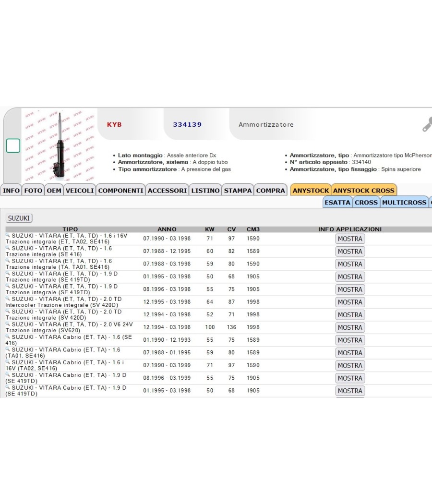Click MOSTRA for Vitara 1.9 D 50 kW row
This screenshot has height=504, width=432.
pyautogui.click(x=350, y=277)
